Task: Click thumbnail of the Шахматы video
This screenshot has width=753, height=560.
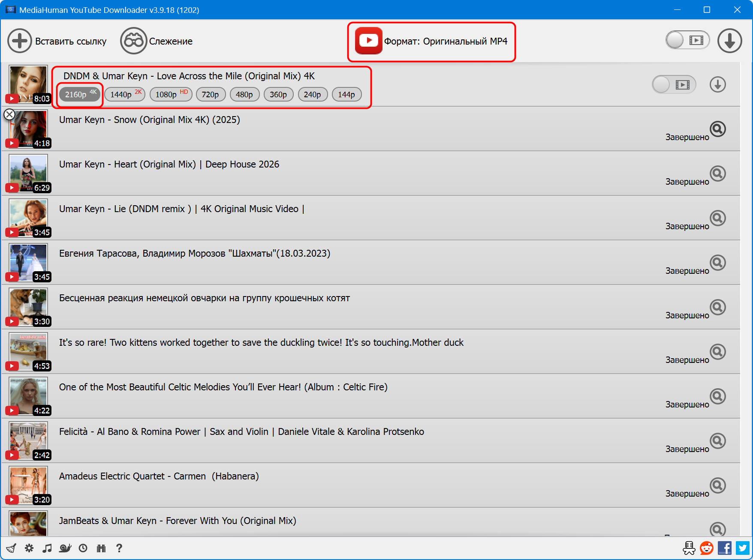Action: 28,263
